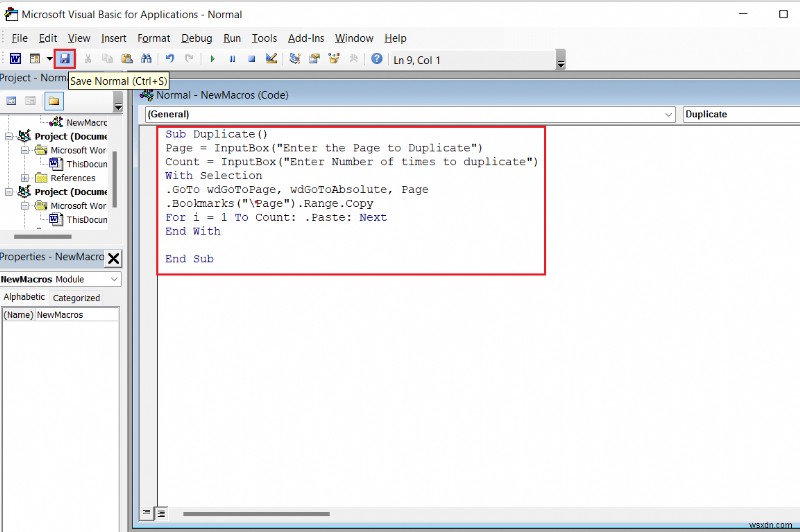Click the (Name) value field NewMacros

[77, 315]
